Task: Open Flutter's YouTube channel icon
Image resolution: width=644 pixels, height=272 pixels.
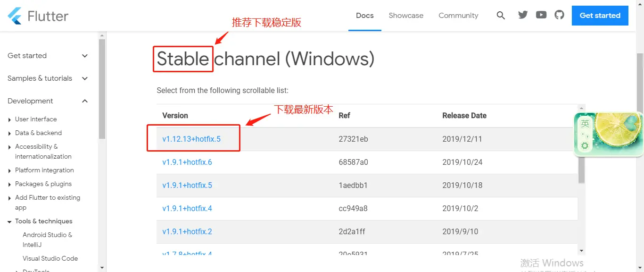Action: click(x=541, y=15)
